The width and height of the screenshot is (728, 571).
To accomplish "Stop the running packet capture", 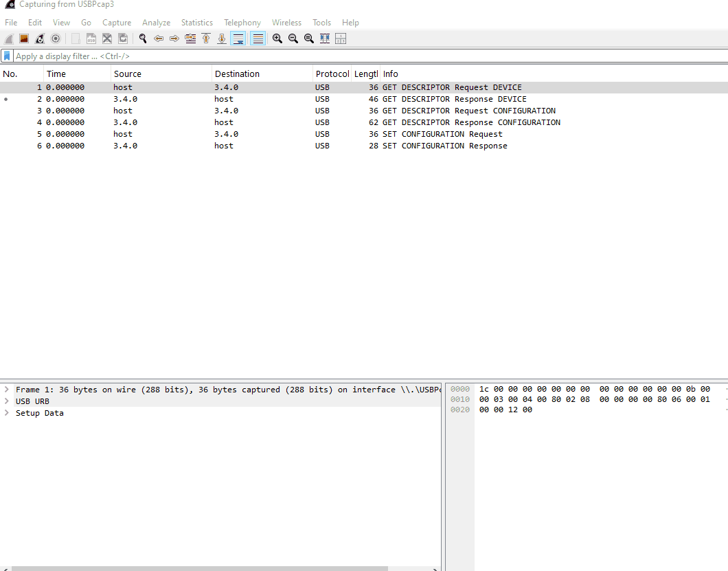I will click(x=24, y=38).
